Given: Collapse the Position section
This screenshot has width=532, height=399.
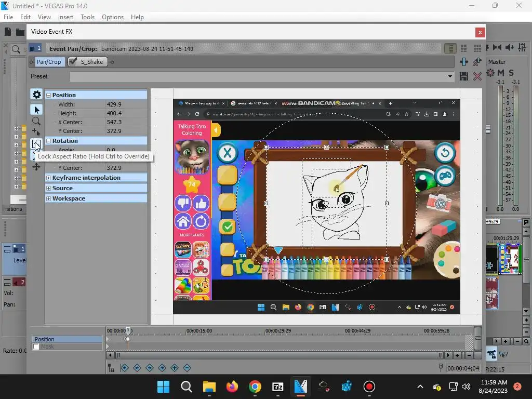Looking at the screenshot, I should [48, 96].
